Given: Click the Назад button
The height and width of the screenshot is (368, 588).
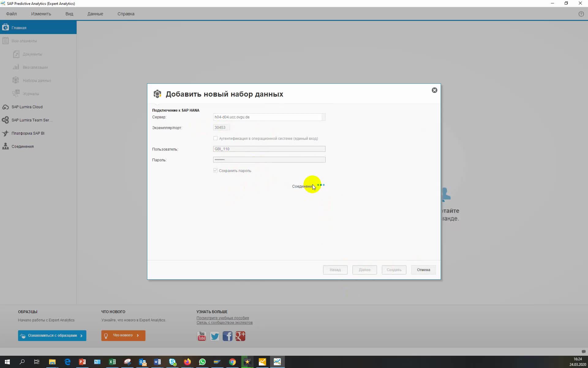Looking at the screenshot, I should click(x=335, y=270).
